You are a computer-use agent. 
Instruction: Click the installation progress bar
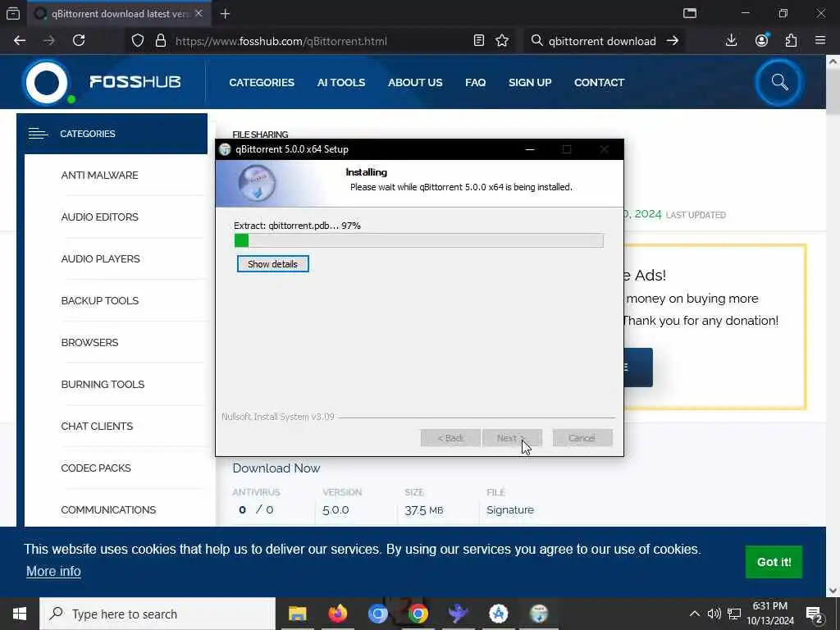[419, 240]
